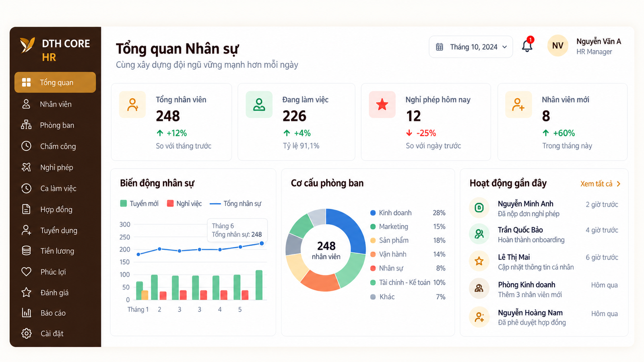The image size is (644, 362).
Task: Click the Nhân viên sidebar person icon
Action: coord(26,104)
